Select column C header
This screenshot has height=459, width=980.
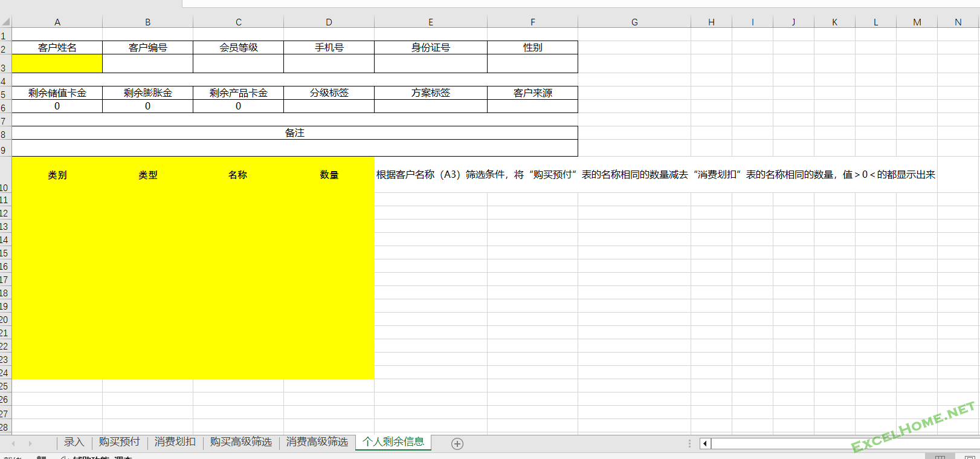pyautogui.click(x=239, y=22)
